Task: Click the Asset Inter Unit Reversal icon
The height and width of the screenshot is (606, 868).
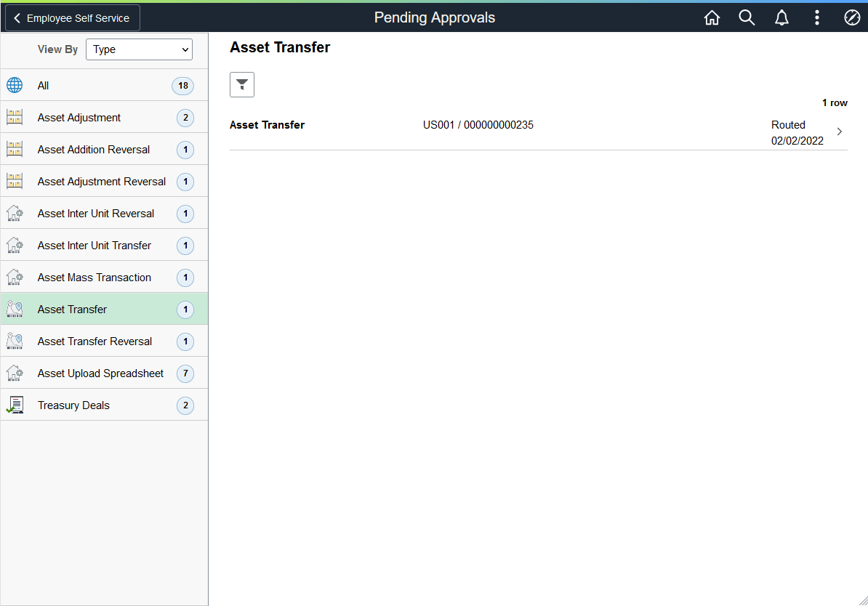Action: tap(15, 213)
